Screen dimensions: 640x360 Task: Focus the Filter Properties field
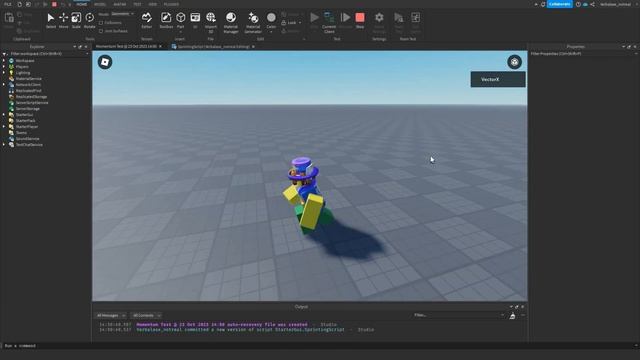pyautogui.click(x=584, y=53)
